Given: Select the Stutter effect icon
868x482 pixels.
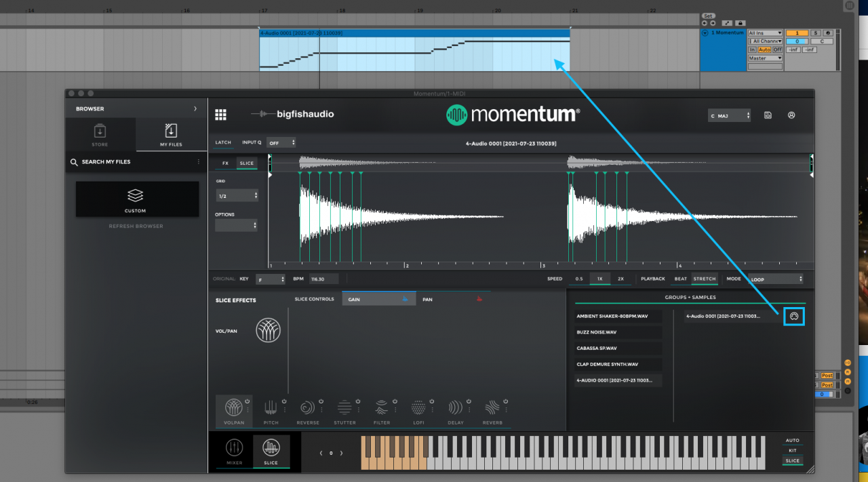Looking at the screenshot, I should pos(344,407).
